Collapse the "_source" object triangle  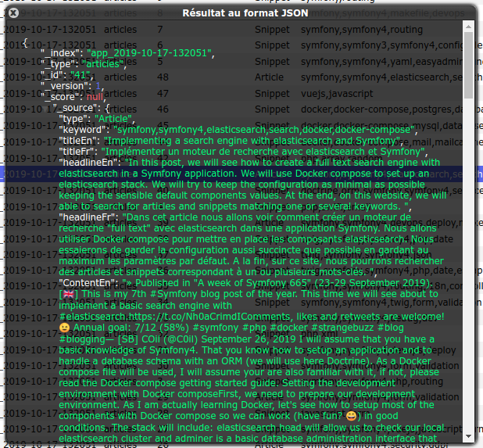[x=46, y=109]
